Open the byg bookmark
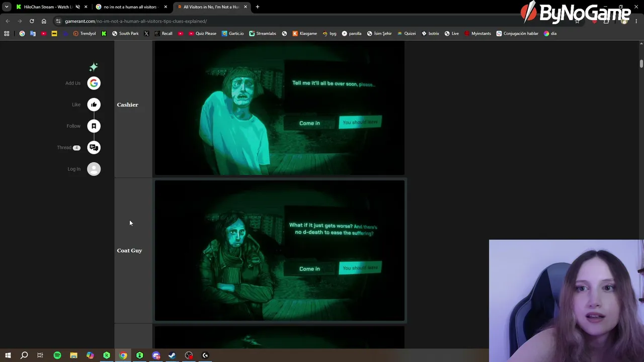This screenshot has height=362, width=644. click(330, 34)
